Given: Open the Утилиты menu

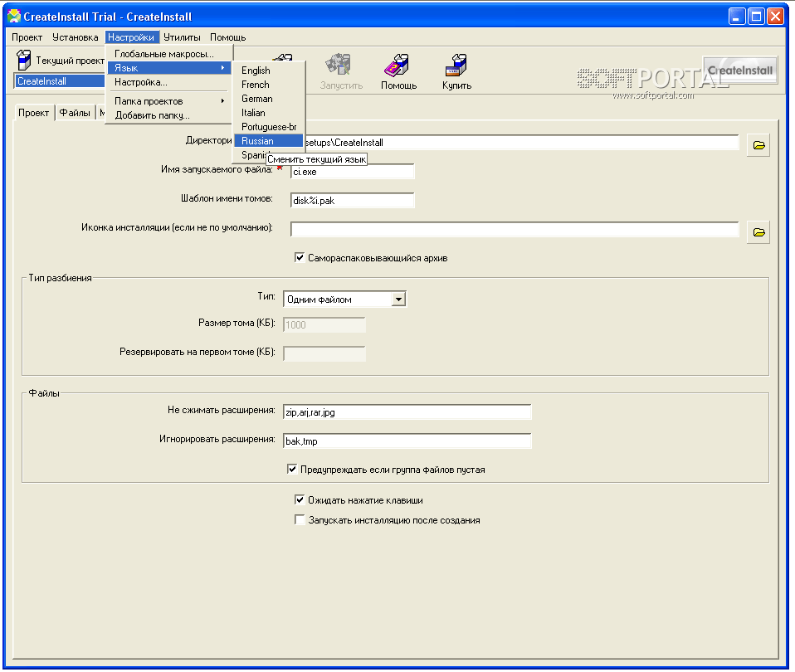Looking at the screenshot, I should [x=182, y=37].
